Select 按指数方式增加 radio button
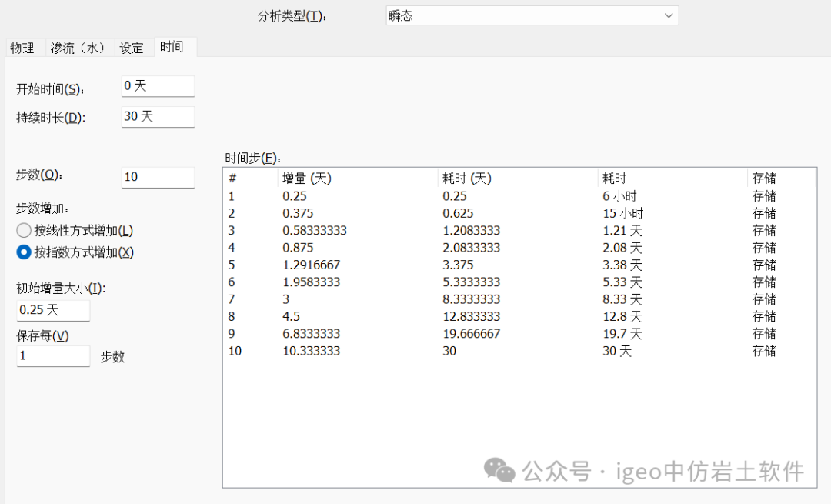Viewport: 831px width, 504px height. (24, 252)
